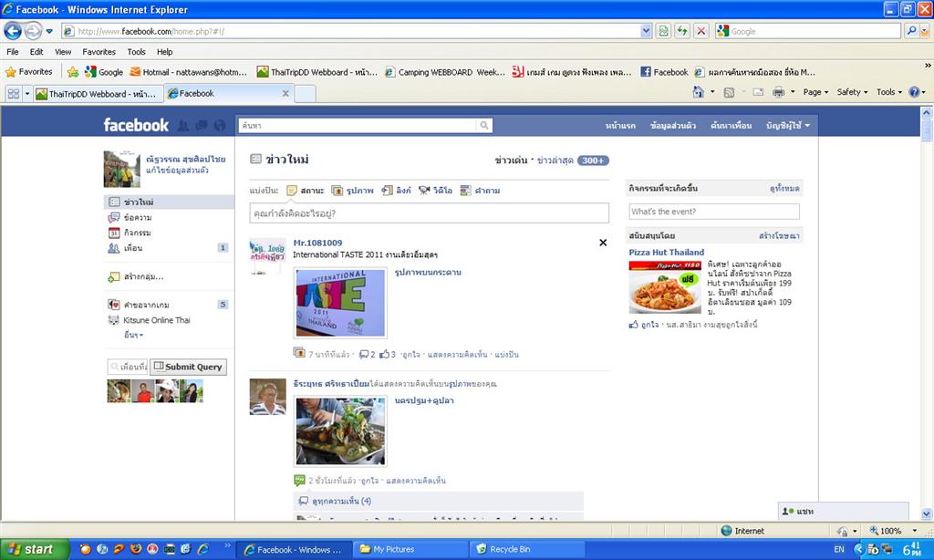Open the Safety dropdown menu

(x=852, y=92)
